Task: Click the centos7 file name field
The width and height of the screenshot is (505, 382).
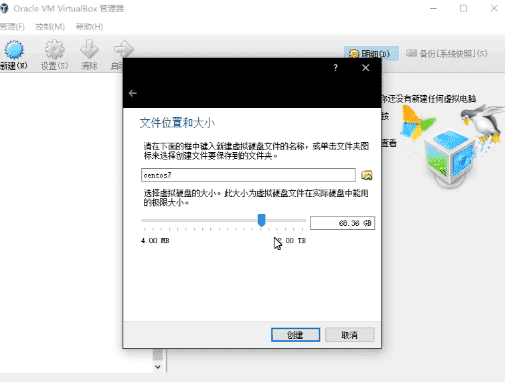Action: pos(248,175)
